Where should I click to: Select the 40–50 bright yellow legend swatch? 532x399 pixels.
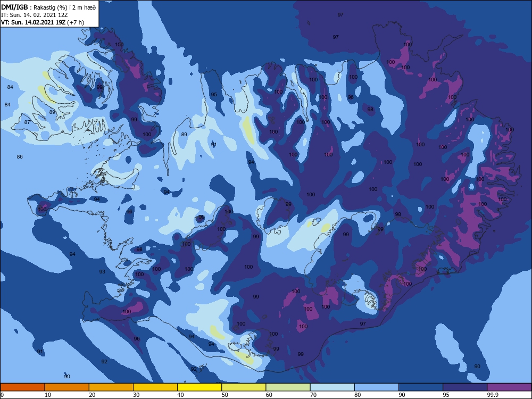click(x=199, y=387)
